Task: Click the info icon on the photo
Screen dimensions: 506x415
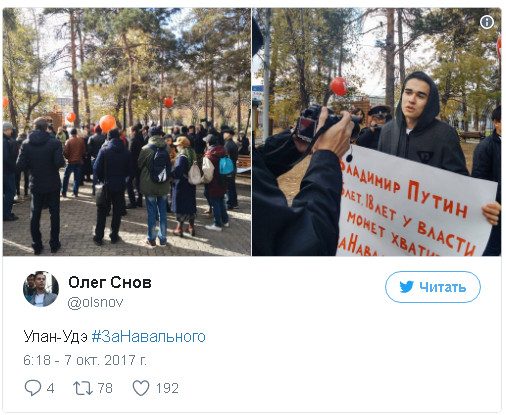Action: pos(487,22)
